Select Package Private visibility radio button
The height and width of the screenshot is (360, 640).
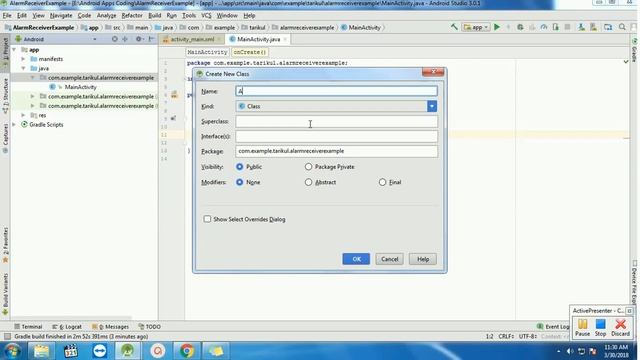[x=309, y=167]
